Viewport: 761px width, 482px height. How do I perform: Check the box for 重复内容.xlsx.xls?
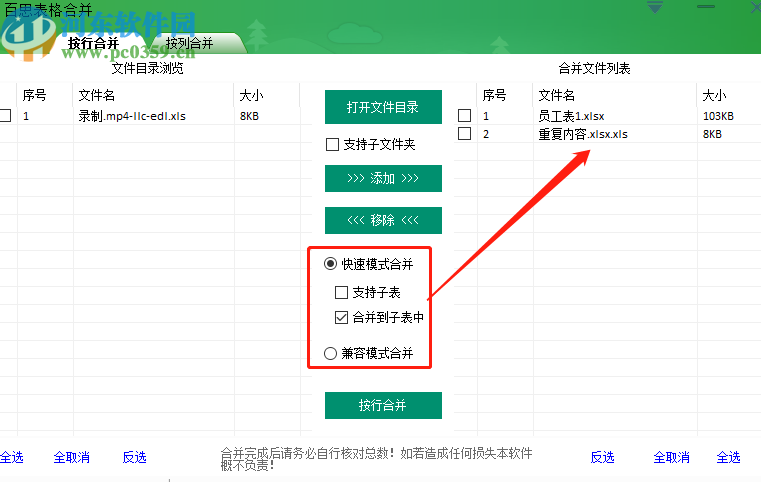coord(464,134)
